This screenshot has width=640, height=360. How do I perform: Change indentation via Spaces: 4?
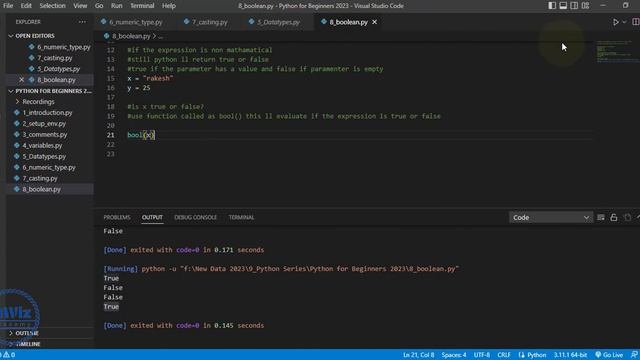click(453, 355)
